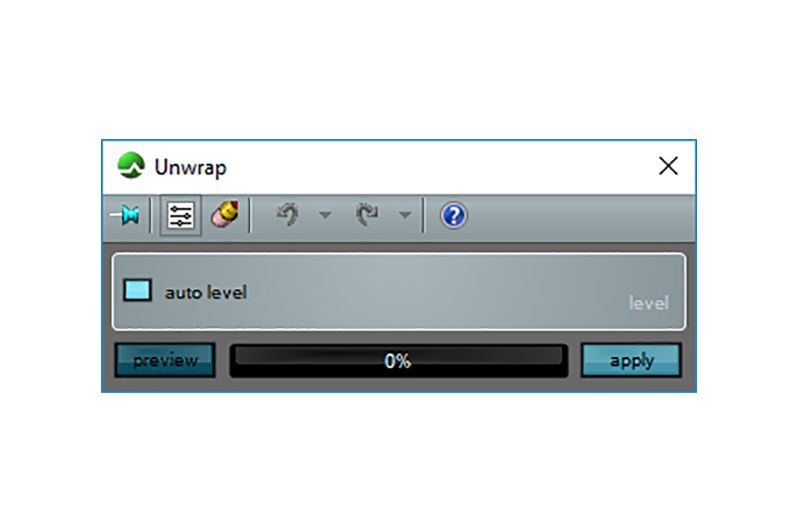Click empty toolbar area right of help icon
This screenshot has height=532, width=798.
(x=580, y=216)
